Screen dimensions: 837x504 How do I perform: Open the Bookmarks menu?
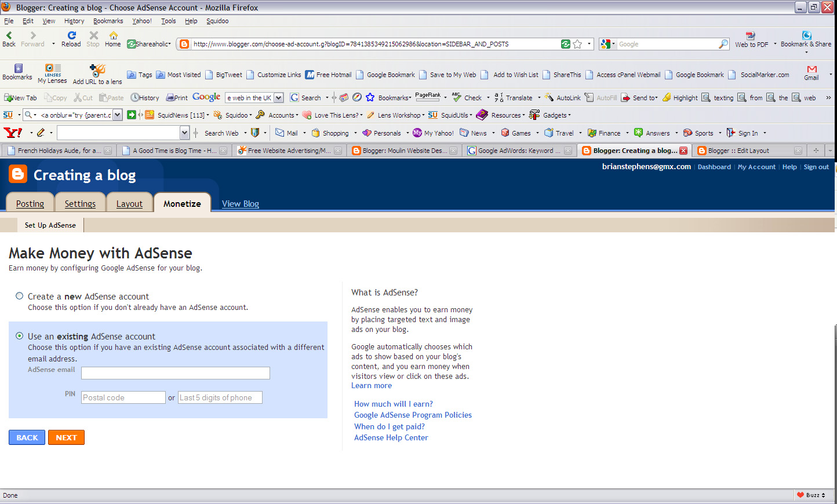[x=108, y=21]
